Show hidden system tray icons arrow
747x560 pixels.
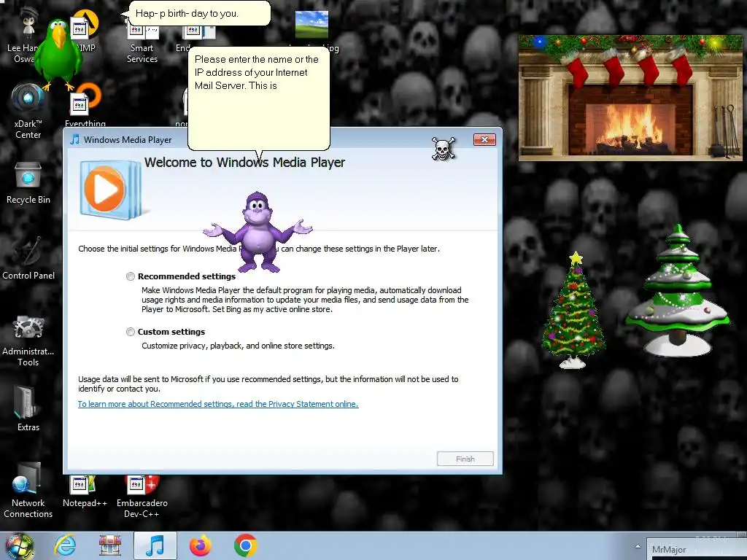638,546
